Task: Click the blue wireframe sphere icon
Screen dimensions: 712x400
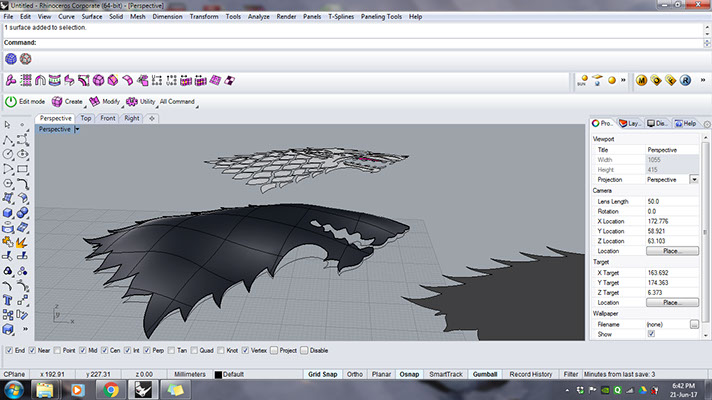Action: click(x=11, y=59)
